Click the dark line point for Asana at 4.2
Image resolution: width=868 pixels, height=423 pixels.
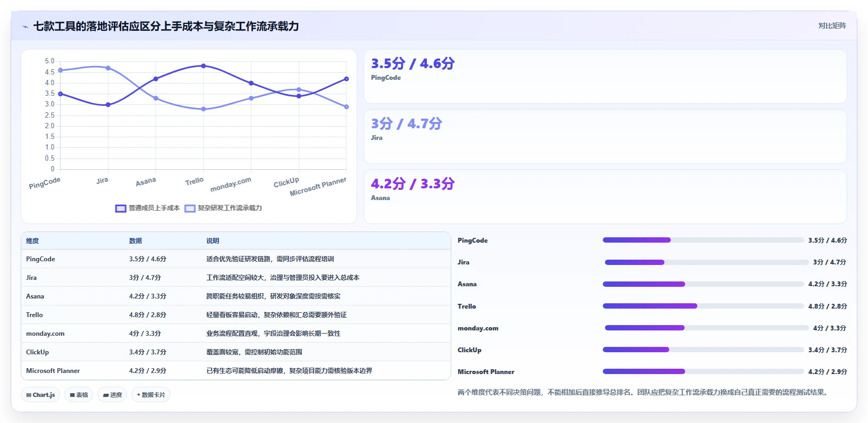tap(156, 79)
